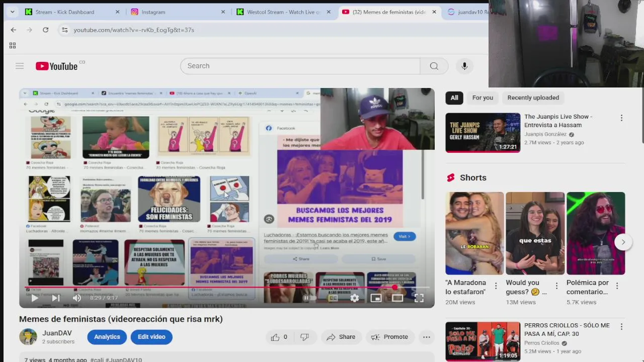Open The Juanpis Live Show thumbnail
Image resolution: width=644 pixels, height=362 pixels.
point(483,132)
